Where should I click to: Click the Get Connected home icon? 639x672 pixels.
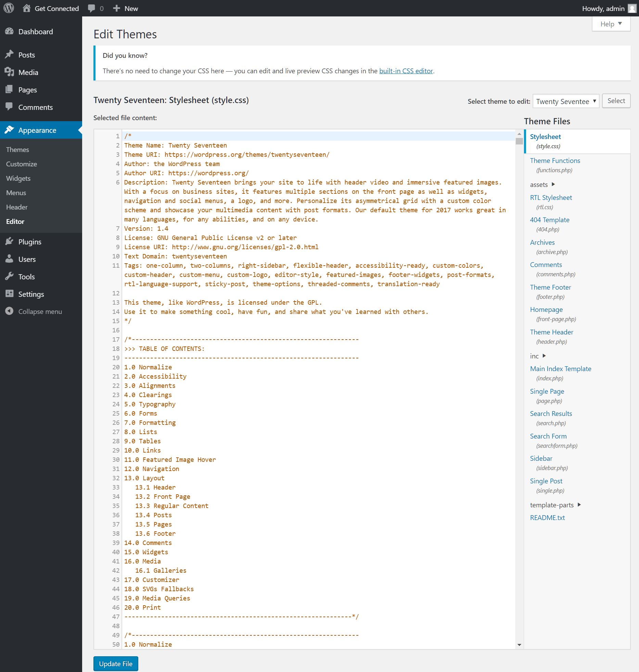coord(27,8)
